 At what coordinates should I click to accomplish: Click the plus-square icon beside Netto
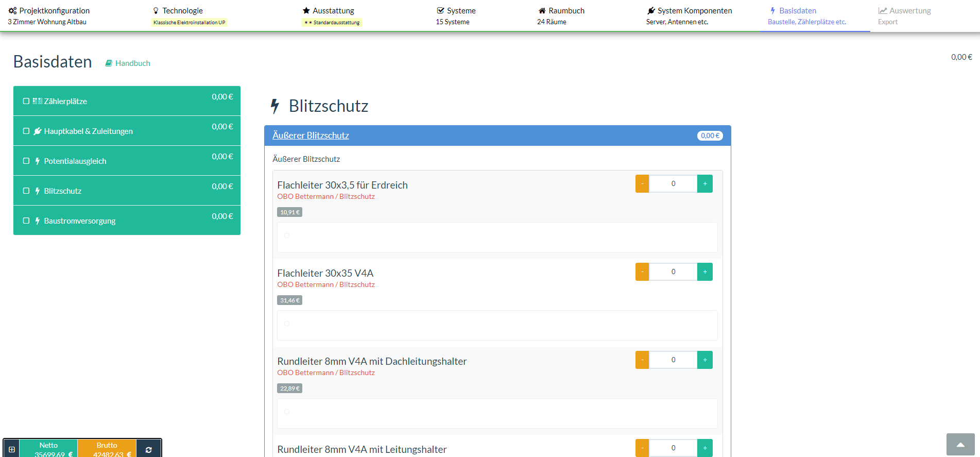tap(12, 449)
